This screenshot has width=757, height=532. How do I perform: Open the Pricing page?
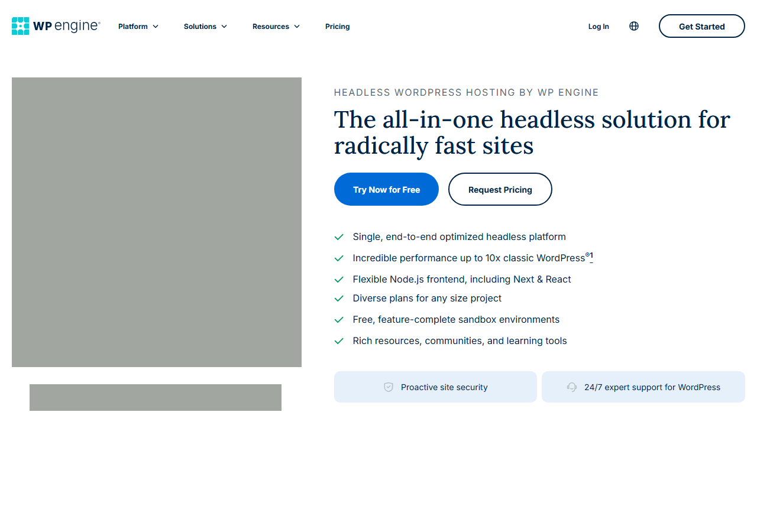337,27
